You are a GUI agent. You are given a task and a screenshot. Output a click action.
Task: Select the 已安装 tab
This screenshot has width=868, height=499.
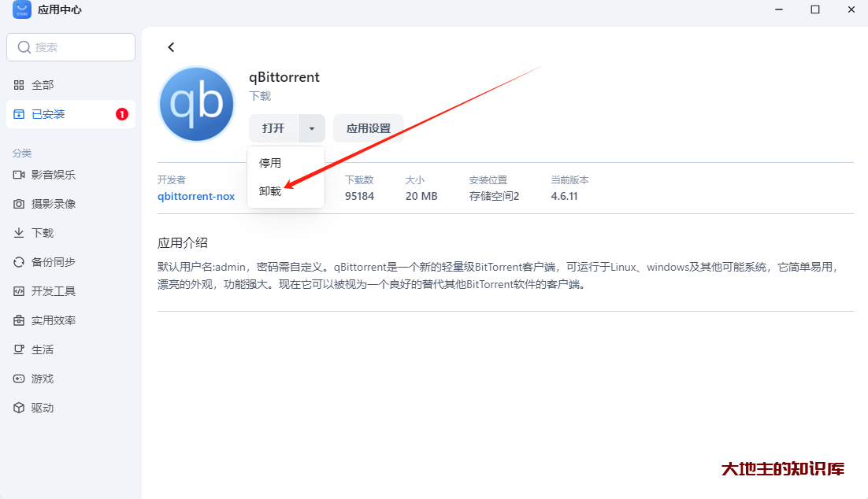(71, 114)
